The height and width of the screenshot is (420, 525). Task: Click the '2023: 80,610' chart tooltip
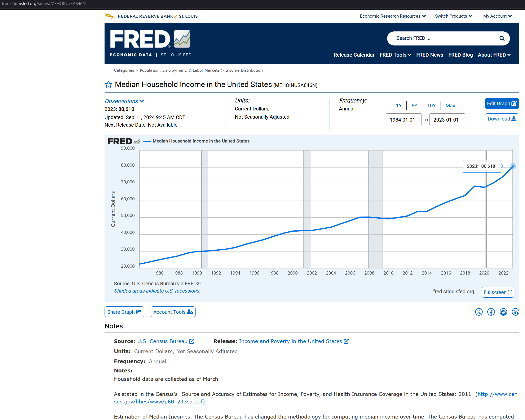tap(482, 166)
